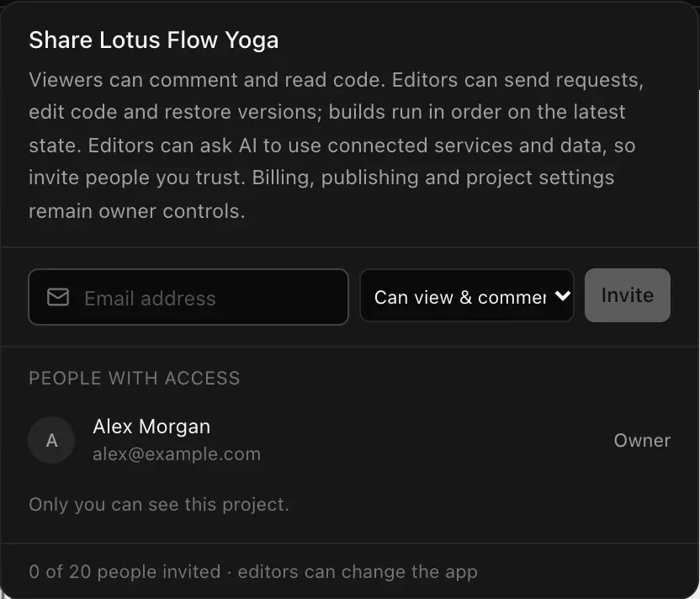Click the 'A' avatar for Alex Morgan
Screen dimensions: 700x599
pos(51,440)
